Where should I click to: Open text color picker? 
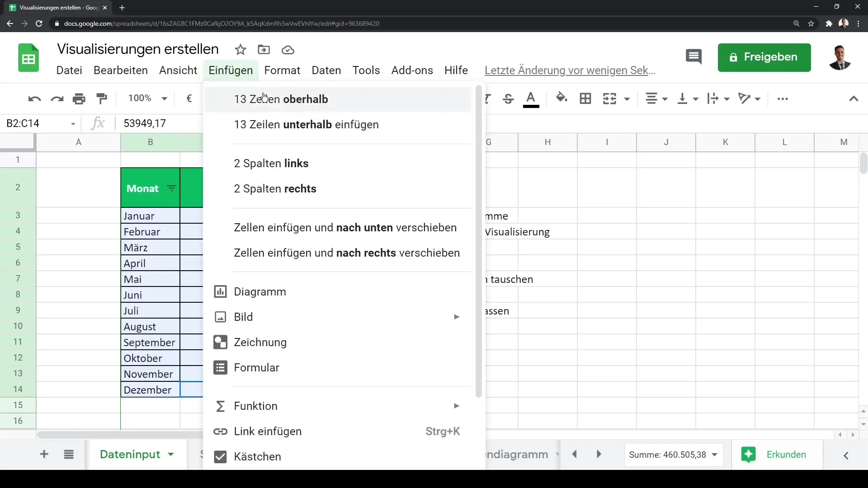point(531,99)
